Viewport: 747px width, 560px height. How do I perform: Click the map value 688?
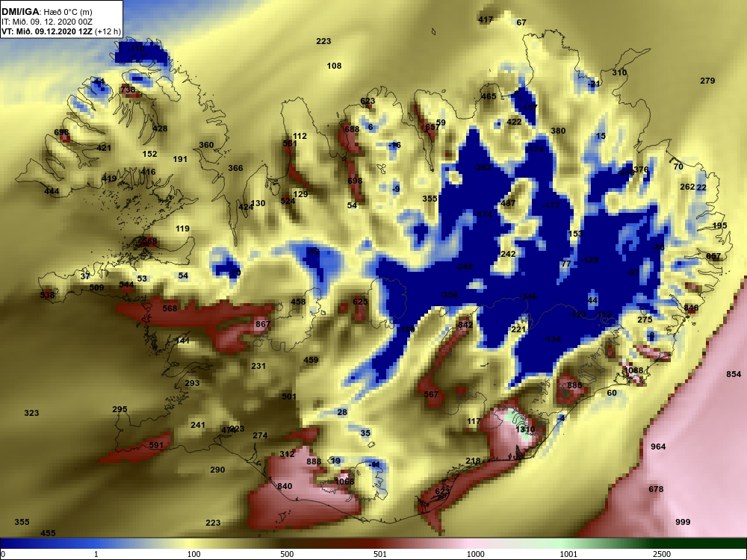(352, 129)
